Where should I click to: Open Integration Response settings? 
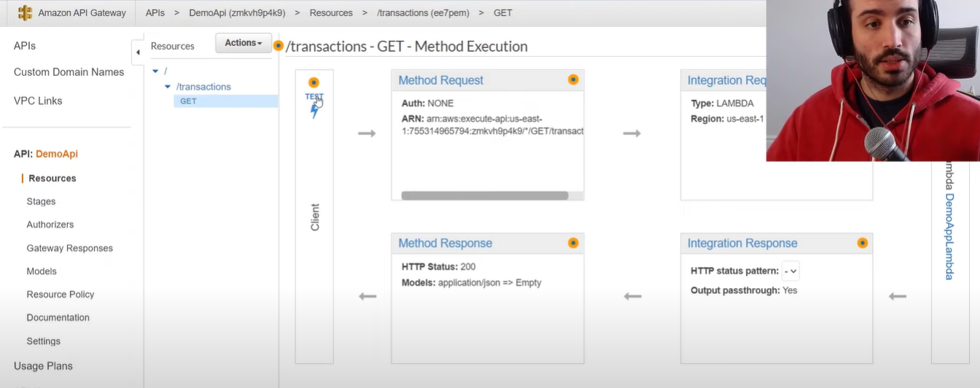click(742, 244)
